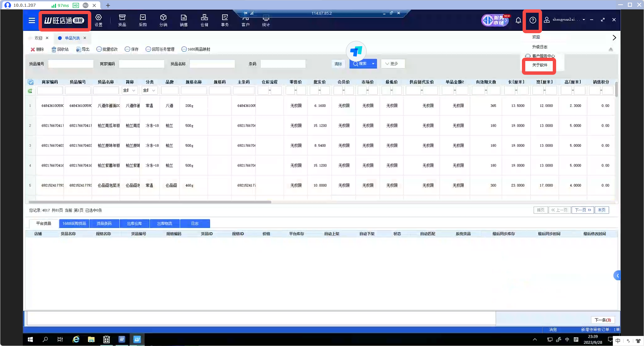Open the 回收站 recycle bin
This screenshot has height=346, width=644.
point(60,49)
